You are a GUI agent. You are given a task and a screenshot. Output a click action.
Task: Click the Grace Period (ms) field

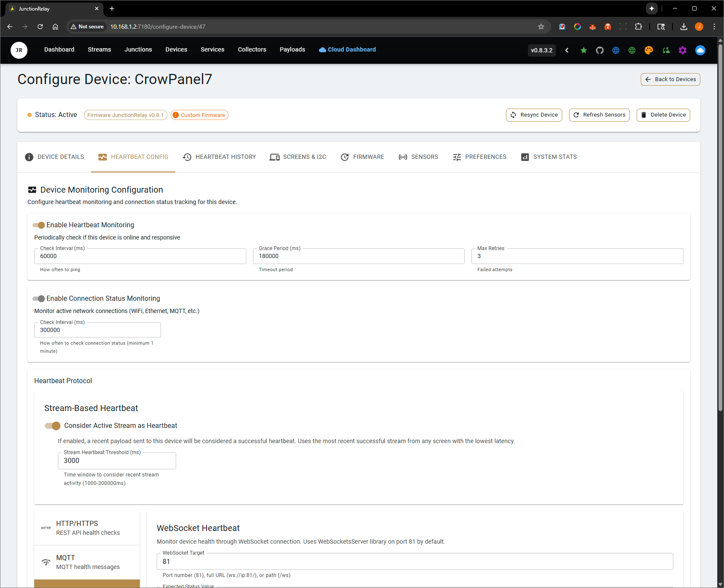tap(359, 256)
